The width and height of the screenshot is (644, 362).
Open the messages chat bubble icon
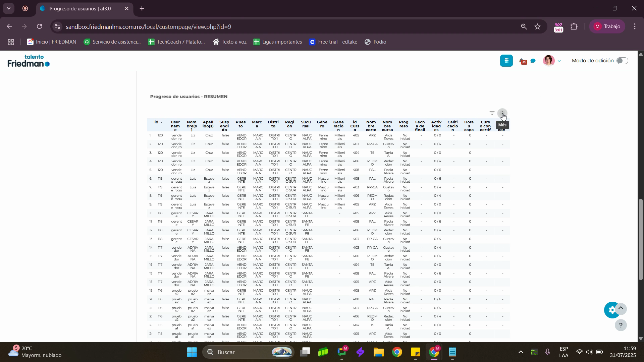tap(533, 61)
